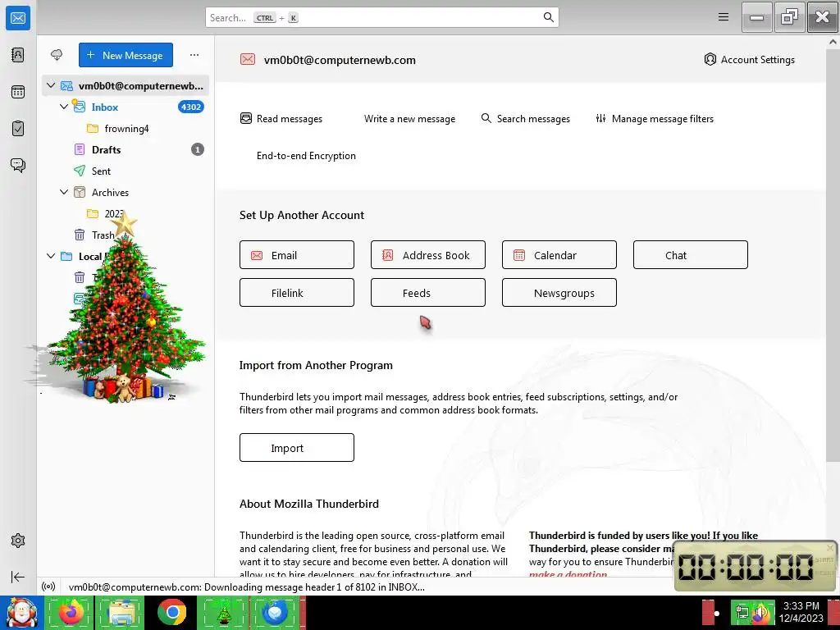Collapse the spaces toolbar arrow
This screenshot has height=630, width=840.
pos(18,577)
